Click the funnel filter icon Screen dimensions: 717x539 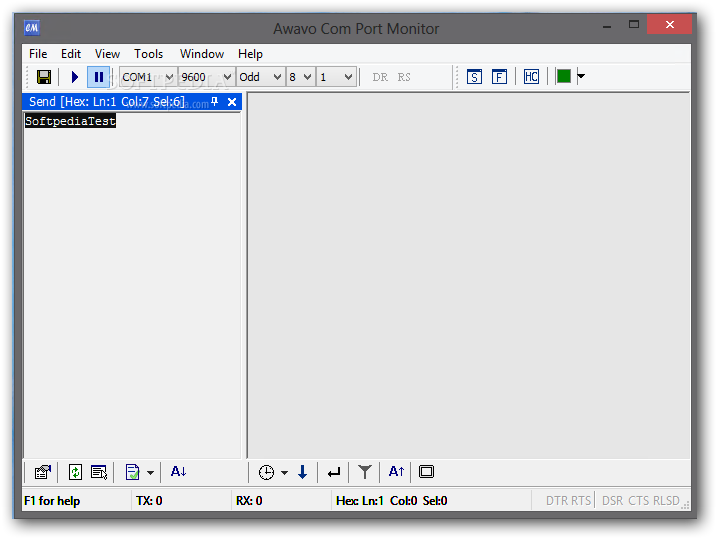point(365,472)
